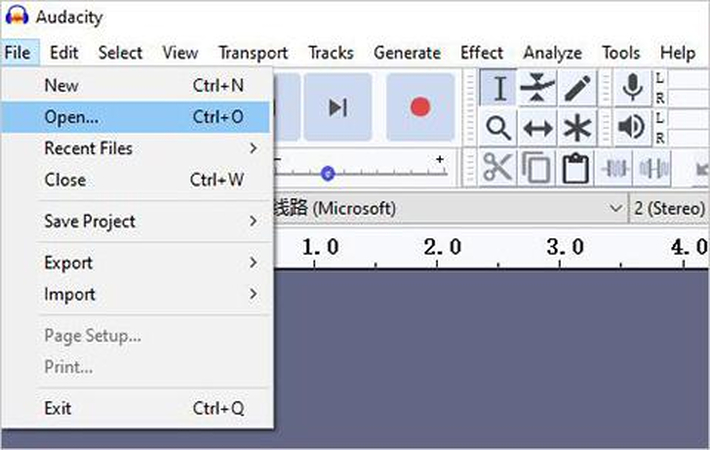Click the 2.0 mark on timeline ruler

[x=442, y=246]
